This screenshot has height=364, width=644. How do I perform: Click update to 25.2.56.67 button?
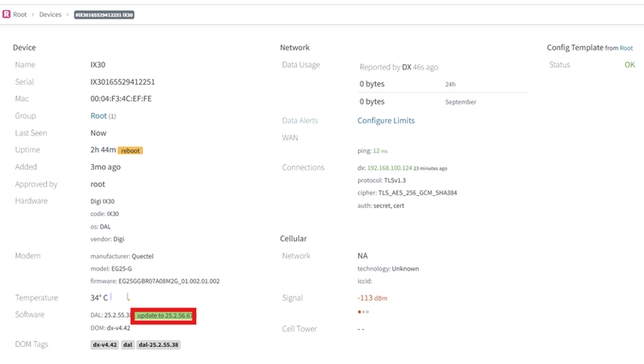tap(164, 316)
